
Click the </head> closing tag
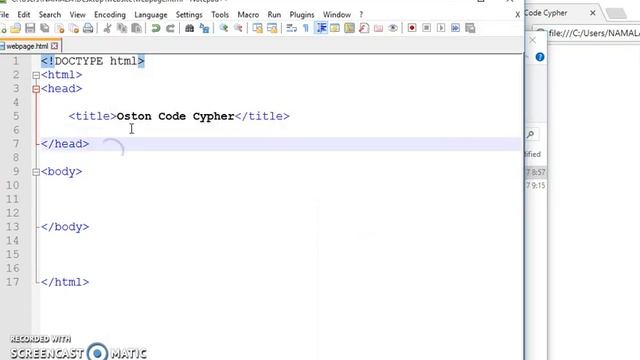[x=65, y=144]
